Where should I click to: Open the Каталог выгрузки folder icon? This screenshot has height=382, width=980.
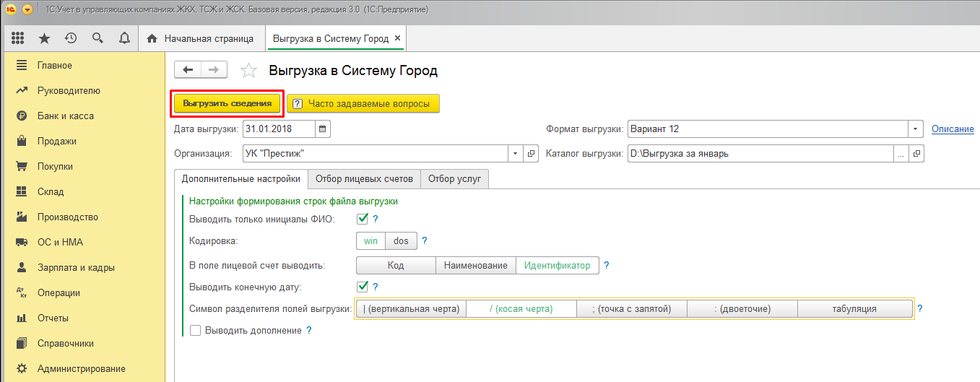coord(916,154)
